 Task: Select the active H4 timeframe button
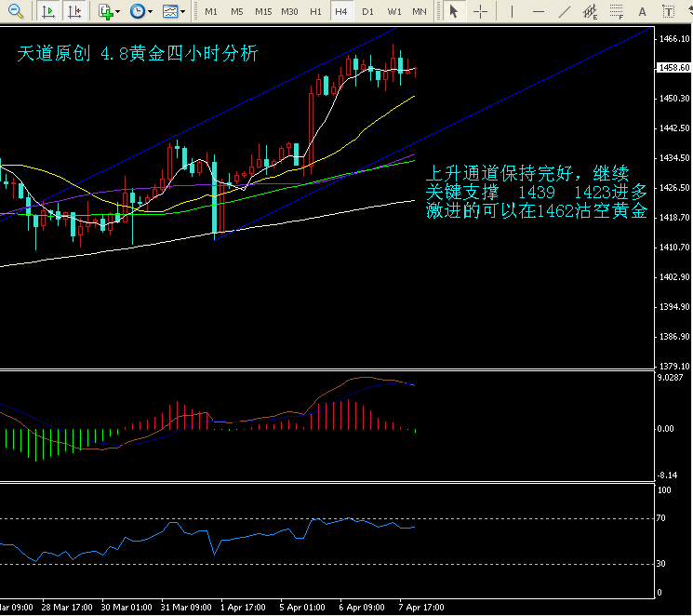pyautogui.click(x=341, y=11)
